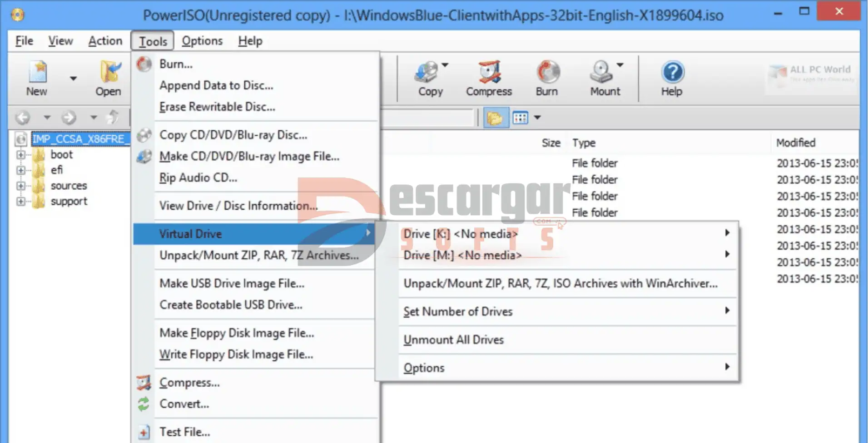The width and height of the screenshot is (868, 443).
Task: Select the support folder in tree
Action: pyautogui.click(x=69, y=201)
